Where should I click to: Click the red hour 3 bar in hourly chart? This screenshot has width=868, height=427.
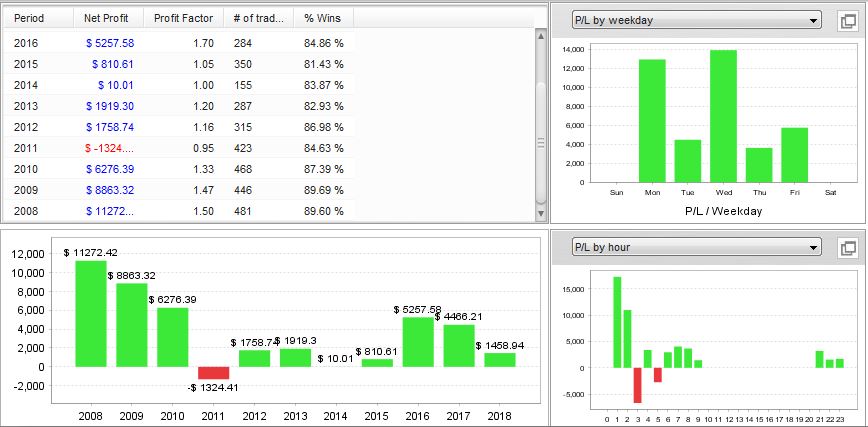pos(638,385)
